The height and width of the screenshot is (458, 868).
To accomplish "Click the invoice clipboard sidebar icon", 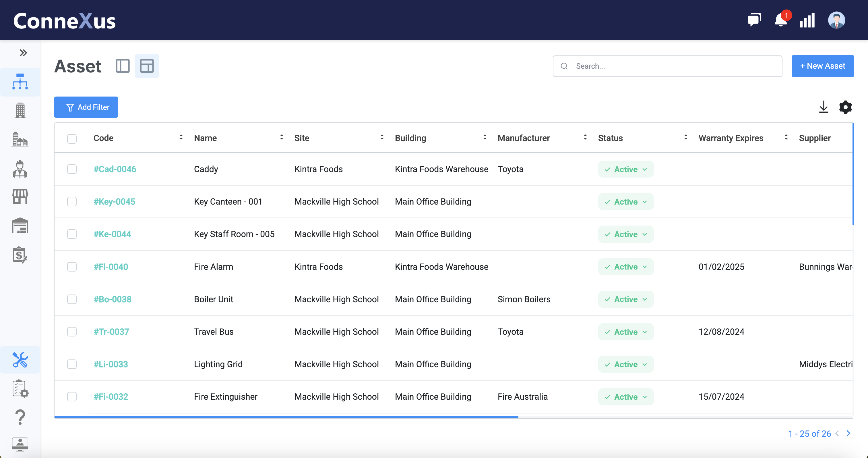I will (20, 255).
